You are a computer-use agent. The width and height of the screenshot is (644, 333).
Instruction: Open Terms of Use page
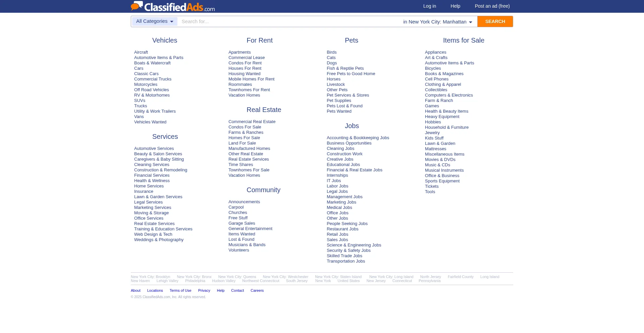[x=180, y=291]
